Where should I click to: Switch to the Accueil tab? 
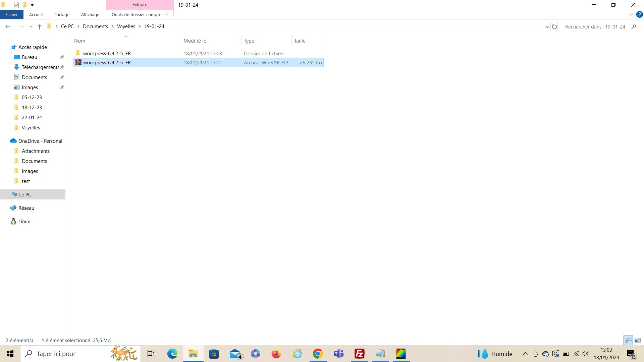click(x=36, y=14)
